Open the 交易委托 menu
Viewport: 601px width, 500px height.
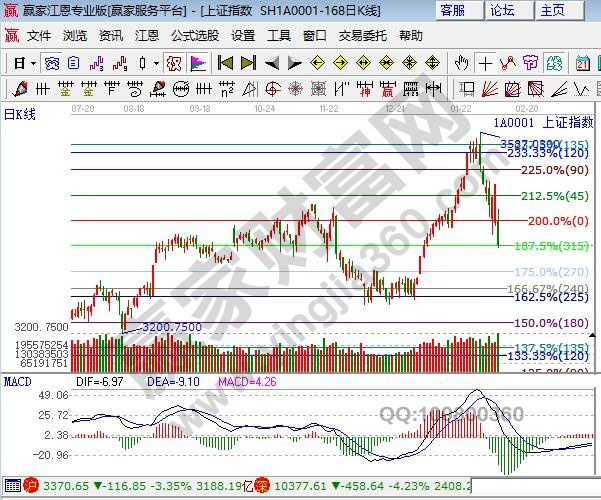[x=360, y=35]
